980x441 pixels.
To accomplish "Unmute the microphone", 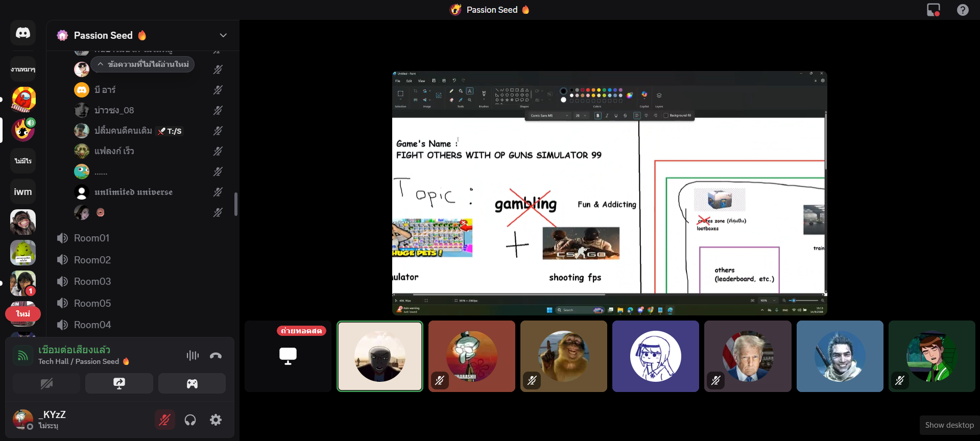I will pyautogui.click(x=164, y=420).
